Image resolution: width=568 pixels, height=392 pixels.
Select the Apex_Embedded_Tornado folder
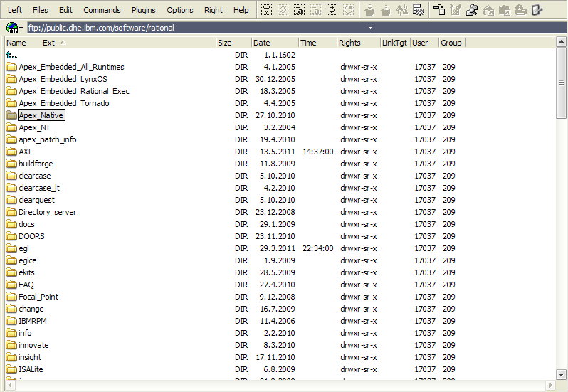point(64,103)
